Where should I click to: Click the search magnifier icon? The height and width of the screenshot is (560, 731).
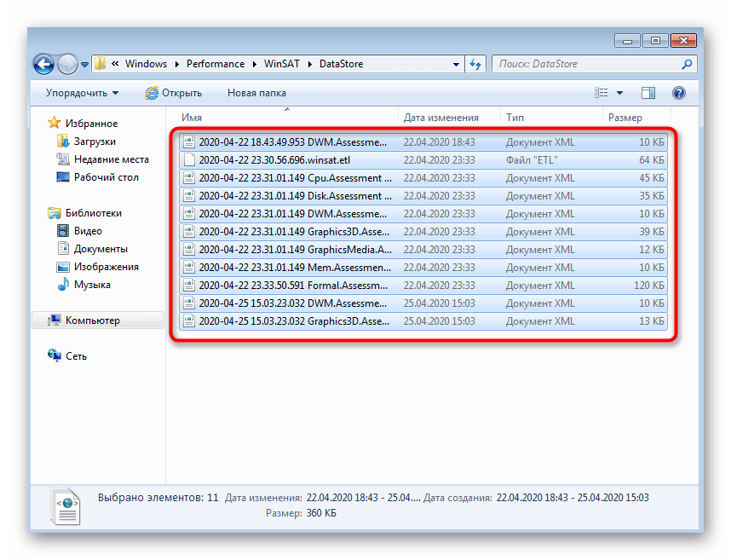point(687,64)
